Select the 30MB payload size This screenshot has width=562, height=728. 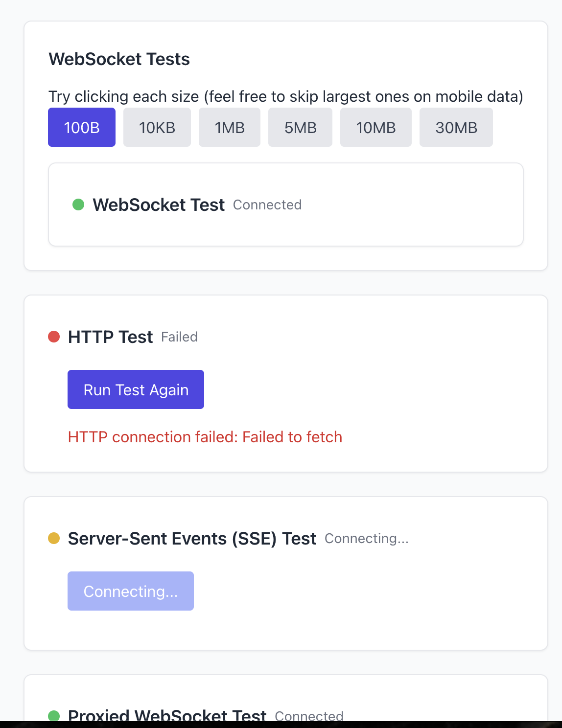(x=456, y=127)
